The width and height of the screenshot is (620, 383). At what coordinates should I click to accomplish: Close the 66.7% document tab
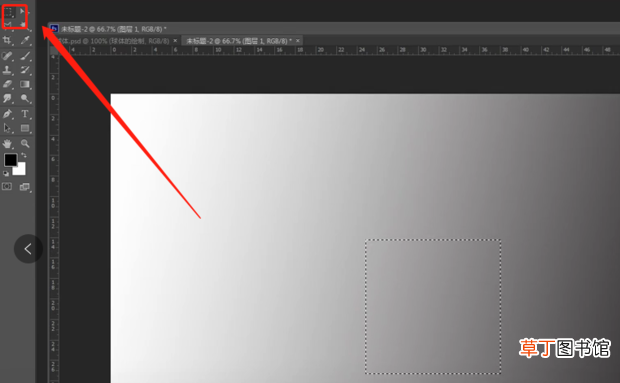pyautogui.click(x=298, y=41)
